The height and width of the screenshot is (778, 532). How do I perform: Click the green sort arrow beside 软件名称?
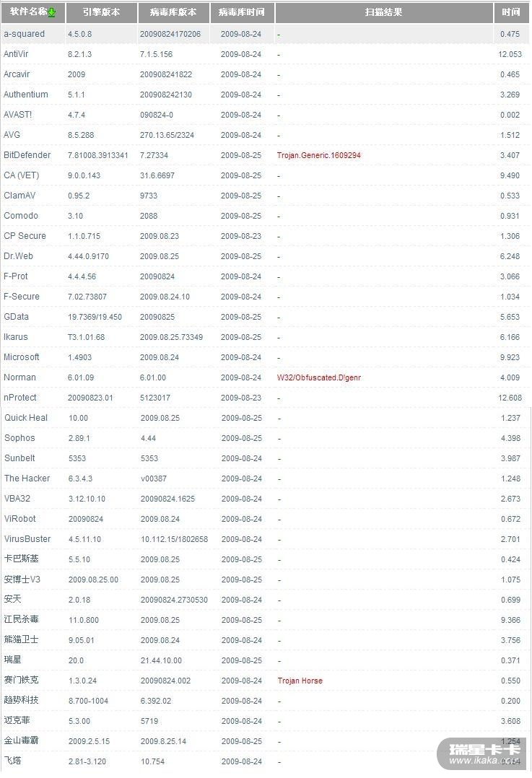point(52,12)
